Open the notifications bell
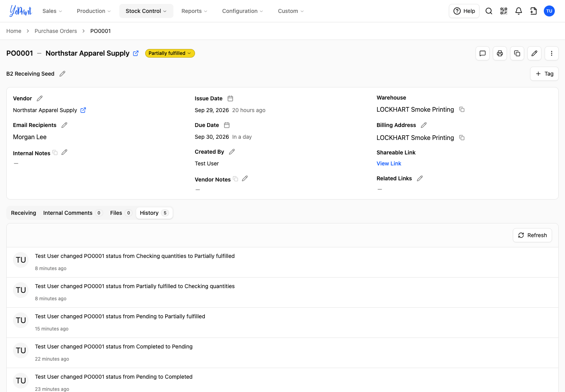The image size is (565, 392). tap(519, 11)
